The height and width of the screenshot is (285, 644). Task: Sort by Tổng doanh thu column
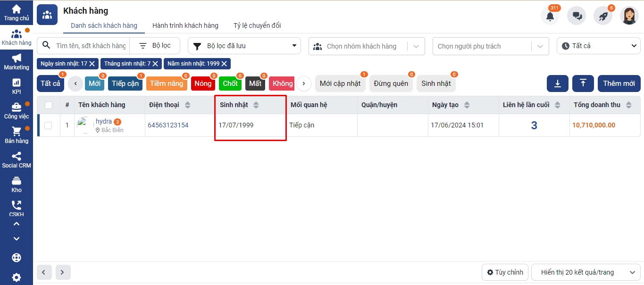(629, 105)
